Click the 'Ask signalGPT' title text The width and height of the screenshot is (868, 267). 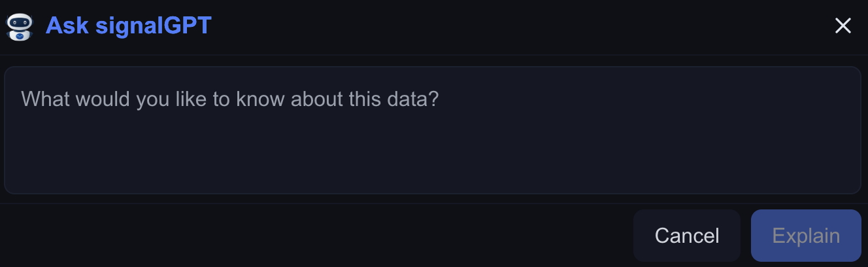(x=128, y=26)
